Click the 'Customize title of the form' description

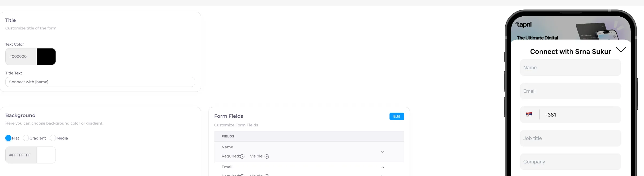(x=31, y=28)
